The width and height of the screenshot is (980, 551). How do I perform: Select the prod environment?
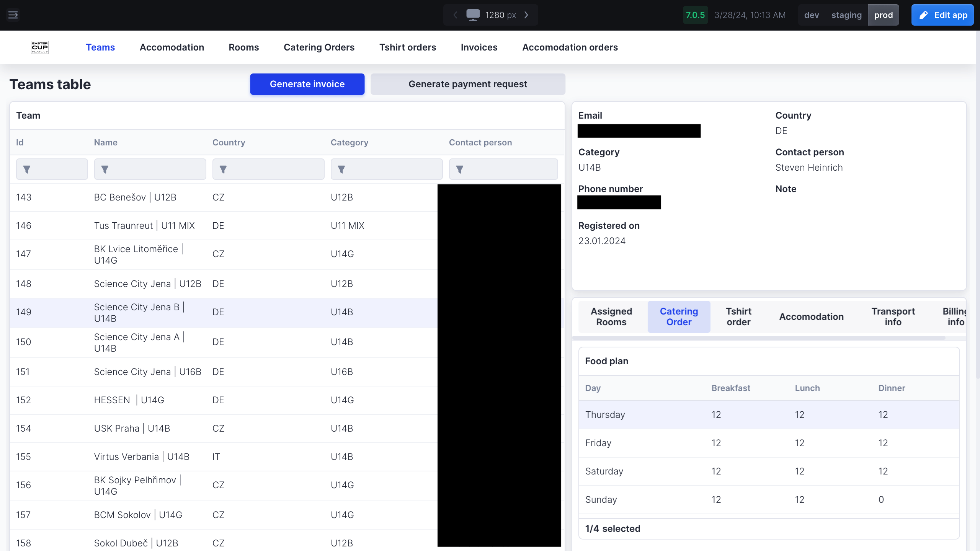click(x=884, y=15)
